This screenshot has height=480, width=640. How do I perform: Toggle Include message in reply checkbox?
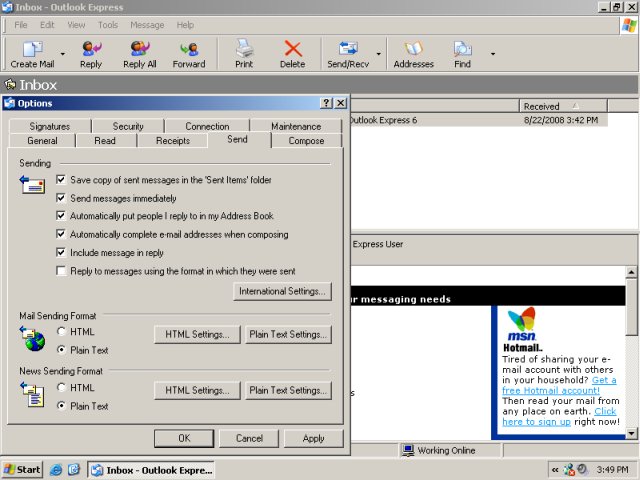click(61, 252)
